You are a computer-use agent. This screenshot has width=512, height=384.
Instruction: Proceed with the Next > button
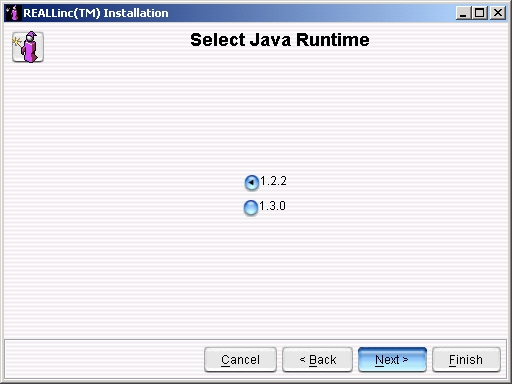click(x=392, y=360)
